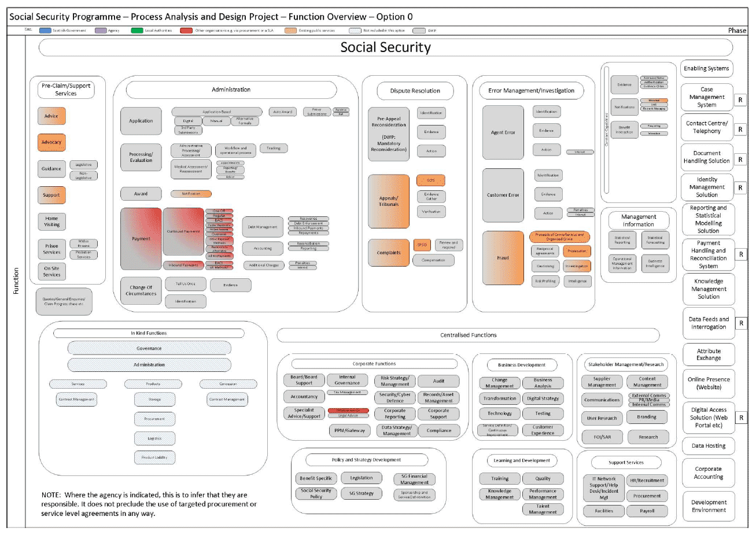Select the Development Environment box
756x535 pixels.
point(709,506)
